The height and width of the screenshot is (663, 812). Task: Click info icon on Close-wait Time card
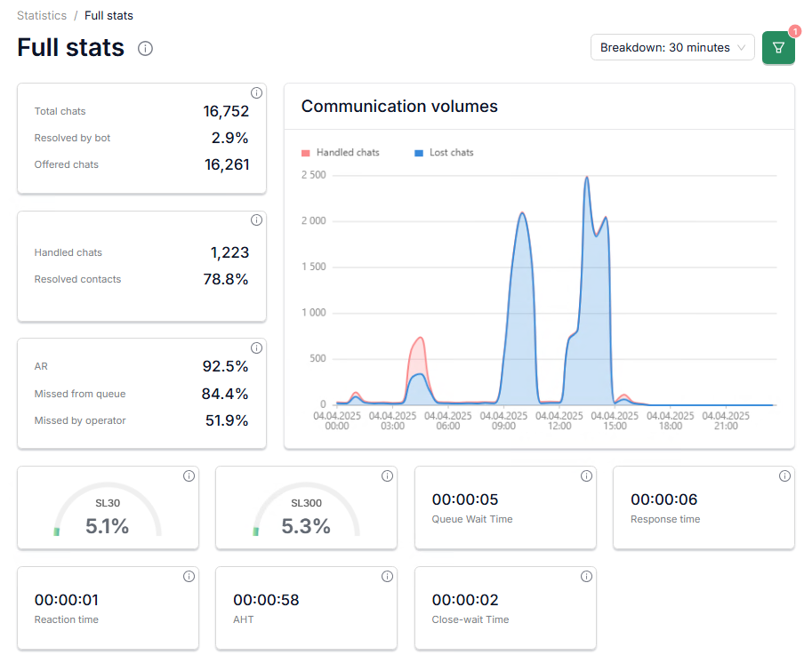click(x=586, y=577)
